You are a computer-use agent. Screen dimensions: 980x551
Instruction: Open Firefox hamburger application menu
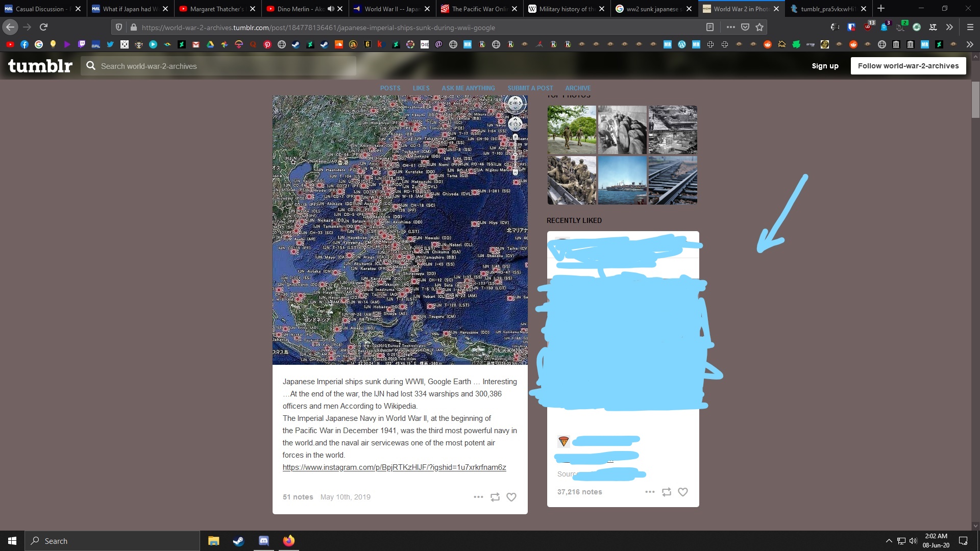click(x=970, y=27)
